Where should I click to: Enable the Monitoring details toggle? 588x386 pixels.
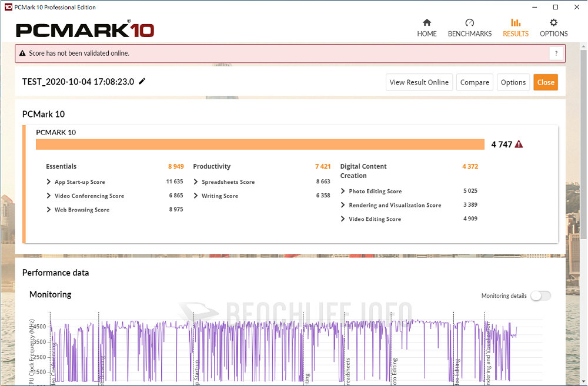click(x=540, y=296)
